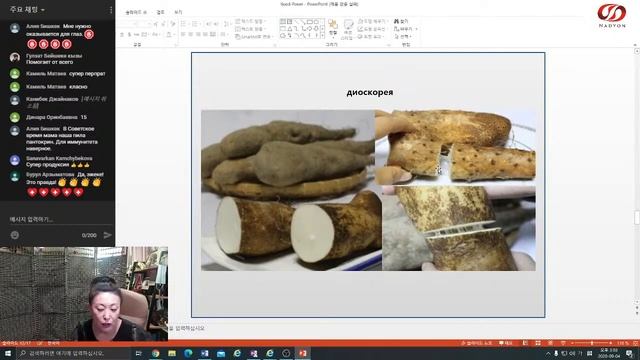Start slide show from status bar
Screen dimensions: 640x360
(x=564, y=343)
